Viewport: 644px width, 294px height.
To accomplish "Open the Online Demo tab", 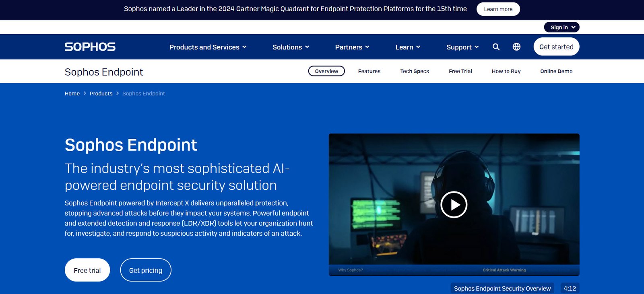I will coord(556,71).
